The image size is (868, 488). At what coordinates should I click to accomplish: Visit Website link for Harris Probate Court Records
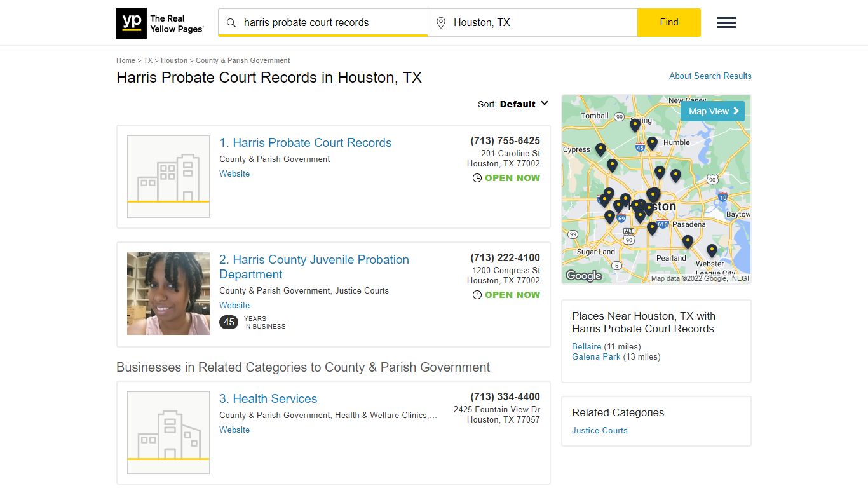click(x=234, y=173)
